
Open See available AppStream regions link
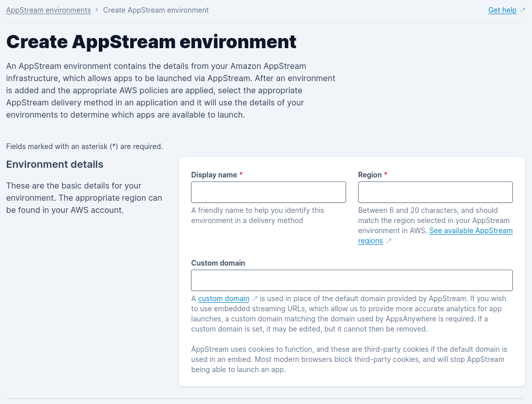[x=470, y=231]
